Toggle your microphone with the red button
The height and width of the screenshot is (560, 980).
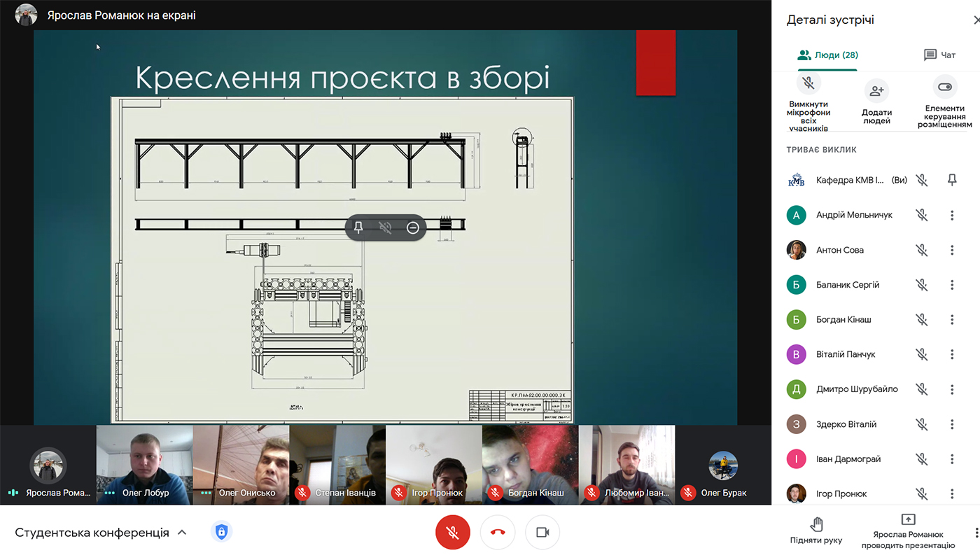[x=452, y=533]
